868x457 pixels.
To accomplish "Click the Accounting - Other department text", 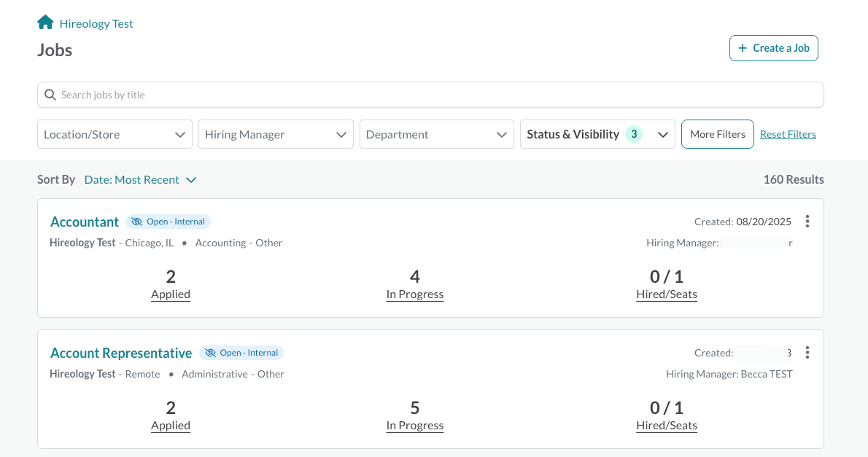I will point(239,243).
